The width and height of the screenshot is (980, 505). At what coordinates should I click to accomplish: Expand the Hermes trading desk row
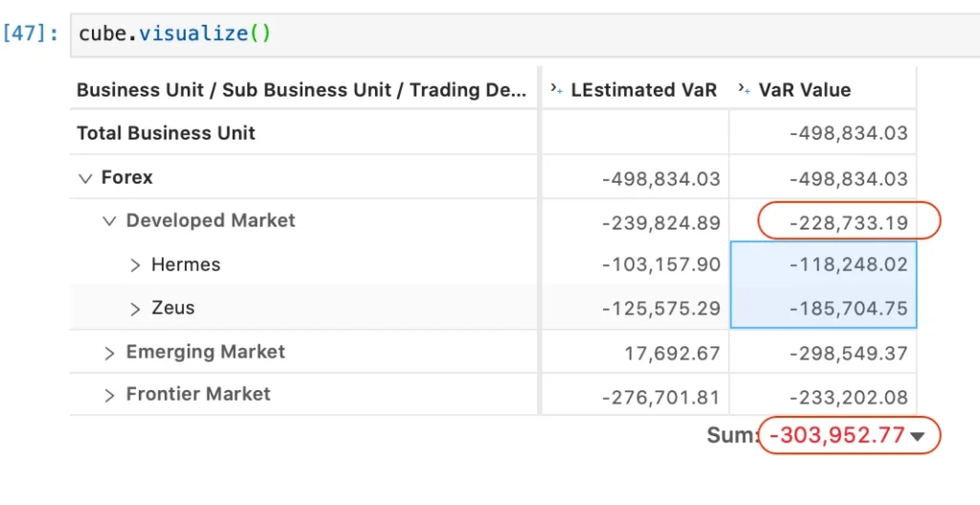(x=135, y=265)
